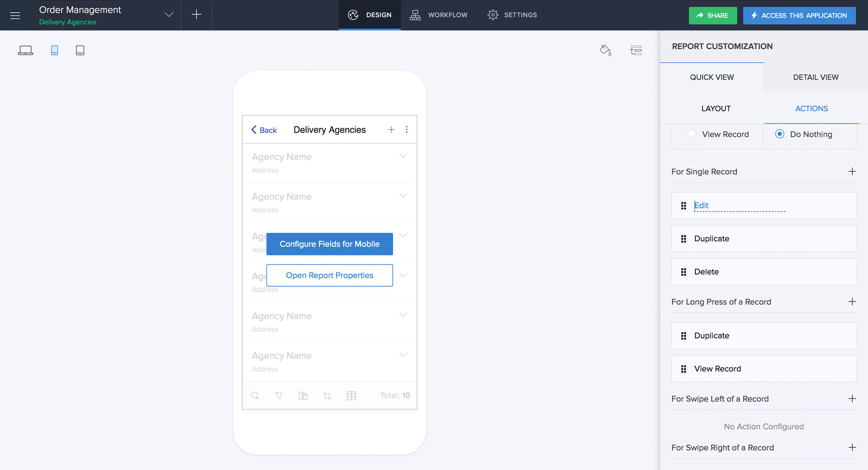This screenshot has height=470, width=868.
Task: Open the hamburger menu
Action: pos(15,15)
